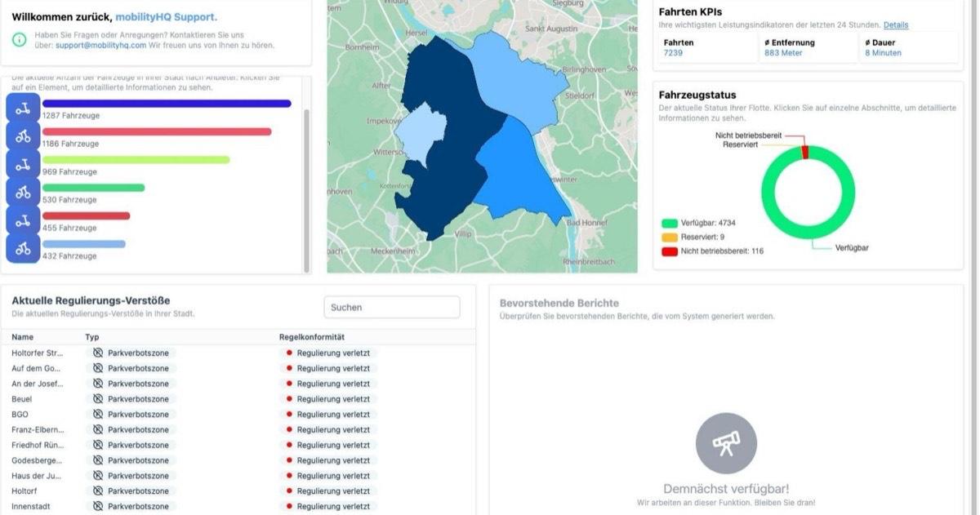Screen dimensions: 980x515
Task: Open the BGO violation row
Action: 238,415
